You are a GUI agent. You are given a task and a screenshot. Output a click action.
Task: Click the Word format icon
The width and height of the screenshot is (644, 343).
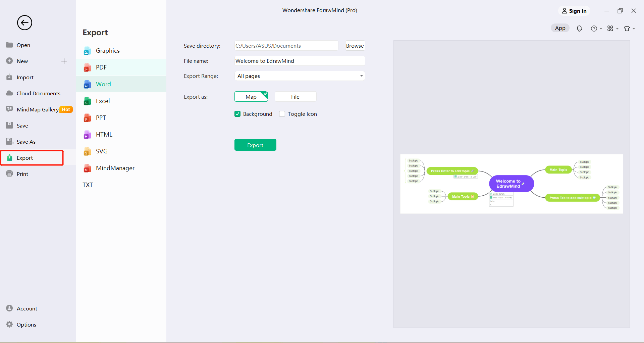tap(87, 84)
